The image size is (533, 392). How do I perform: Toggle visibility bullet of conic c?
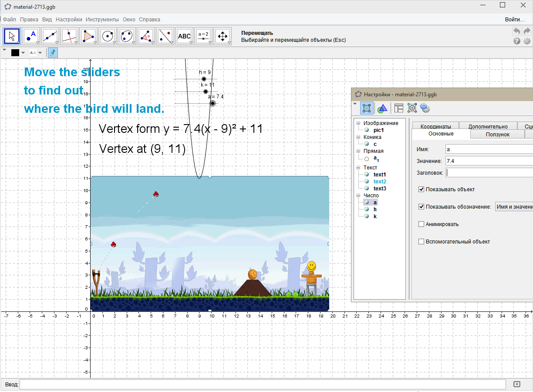click(367, 144)
